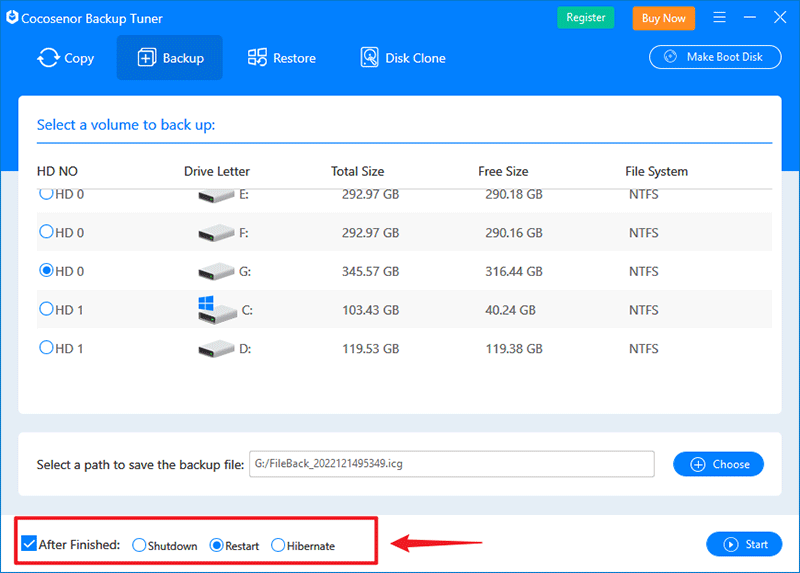800x573 pixels.
Task: Click the play icon in the Start button
Action: [x=731, y=544]
